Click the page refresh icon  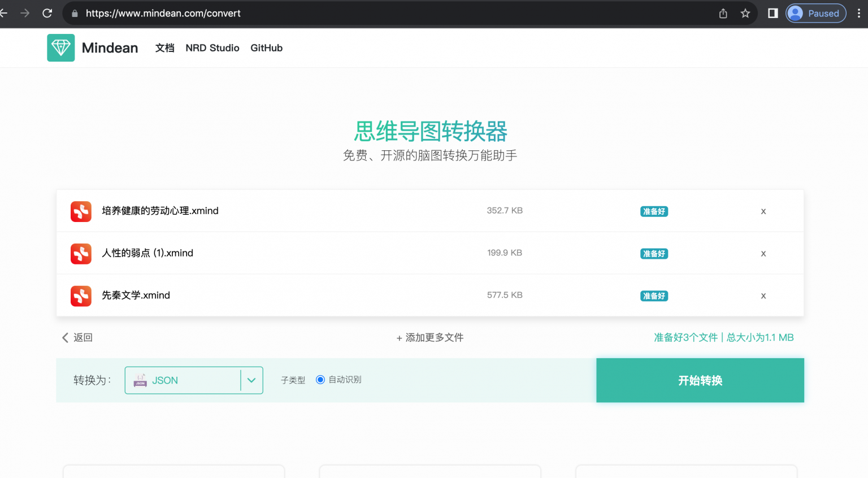[47, 13]
